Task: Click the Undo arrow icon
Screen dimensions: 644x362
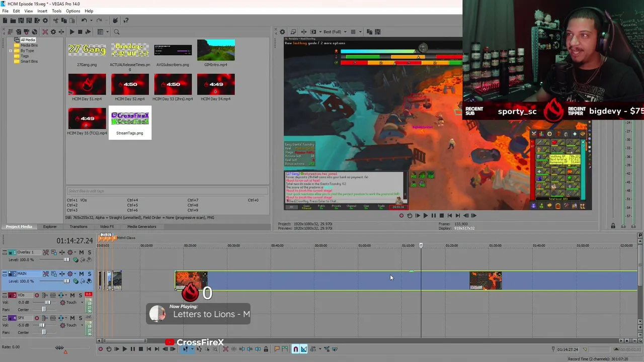Action: (84, 21)
